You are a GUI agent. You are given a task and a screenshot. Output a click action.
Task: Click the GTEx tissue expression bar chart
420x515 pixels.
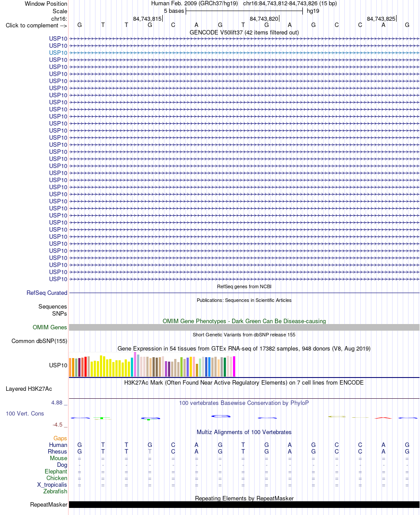(152, 364)
